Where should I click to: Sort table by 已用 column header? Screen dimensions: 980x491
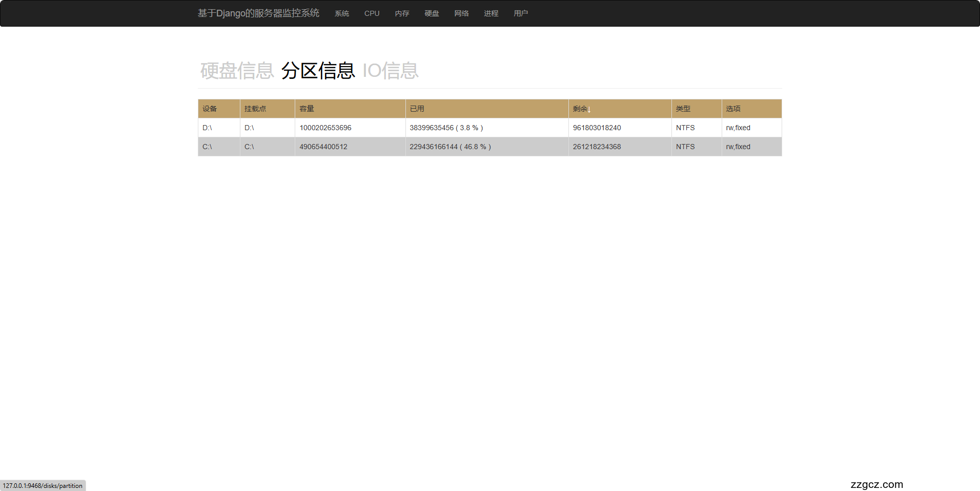coord(417,109)
